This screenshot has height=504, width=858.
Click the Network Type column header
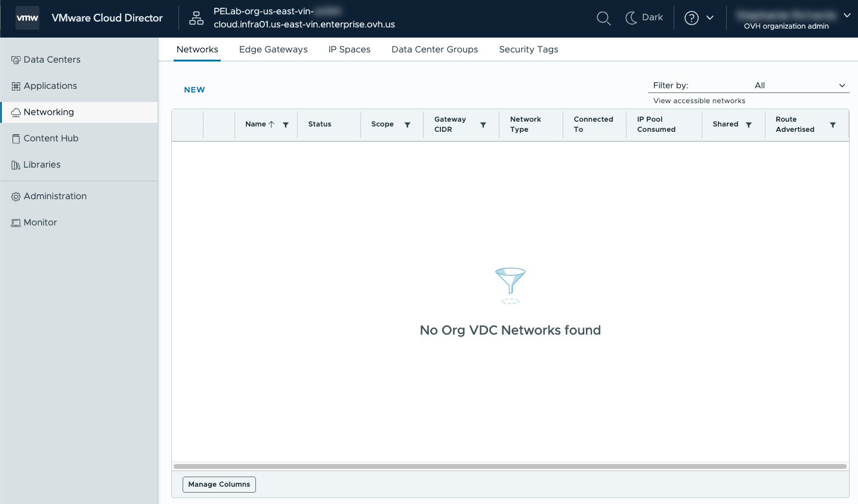(526, 124)
